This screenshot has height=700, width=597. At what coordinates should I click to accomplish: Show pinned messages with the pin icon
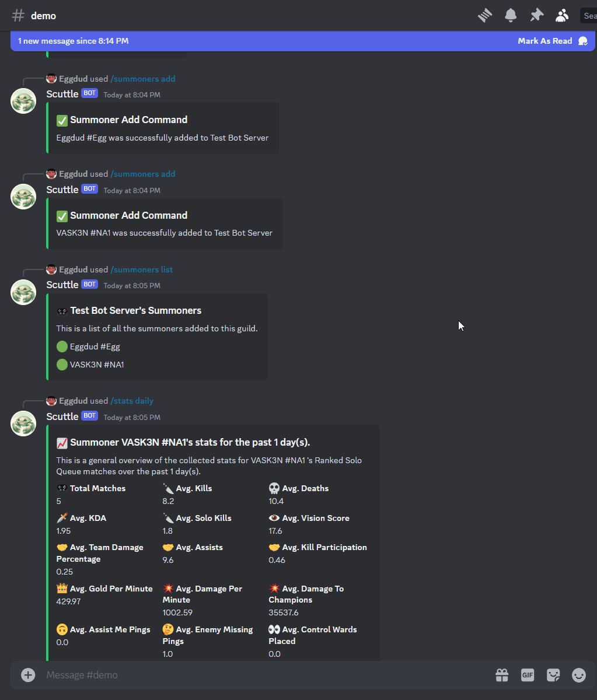[x=536, y=16]
